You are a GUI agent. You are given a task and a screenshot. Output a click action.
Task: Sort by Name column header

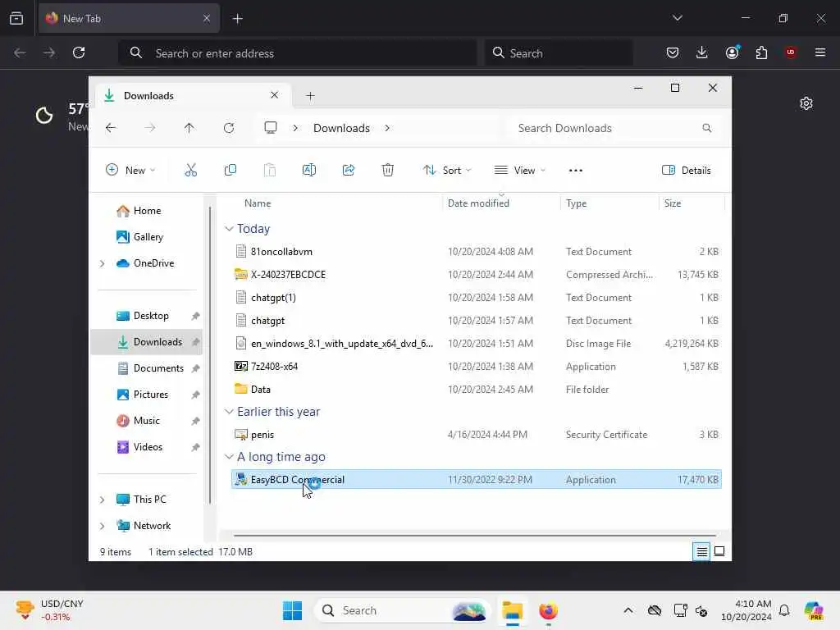pyautogui.click(x=258, y=203)
